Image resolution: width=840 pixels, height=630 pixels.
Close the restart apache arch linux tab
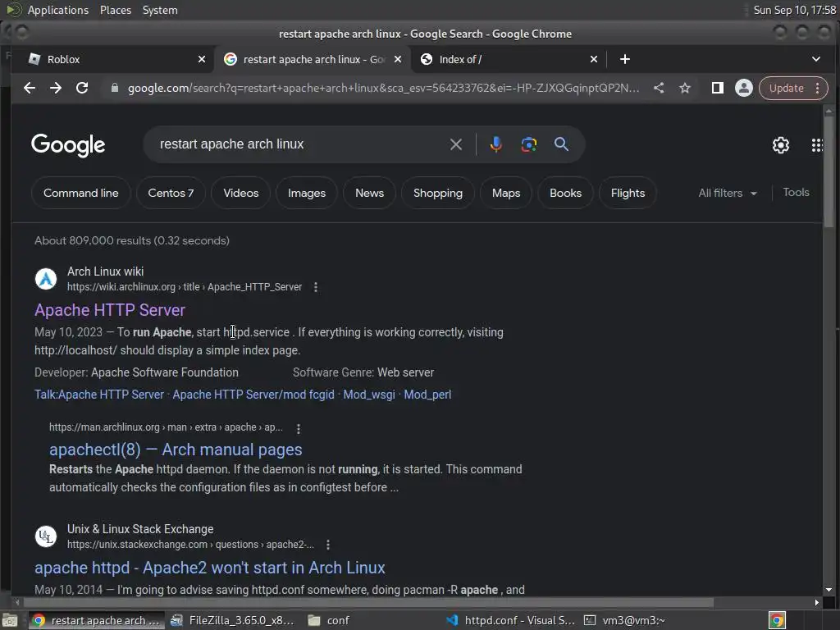tap(398, 59)
